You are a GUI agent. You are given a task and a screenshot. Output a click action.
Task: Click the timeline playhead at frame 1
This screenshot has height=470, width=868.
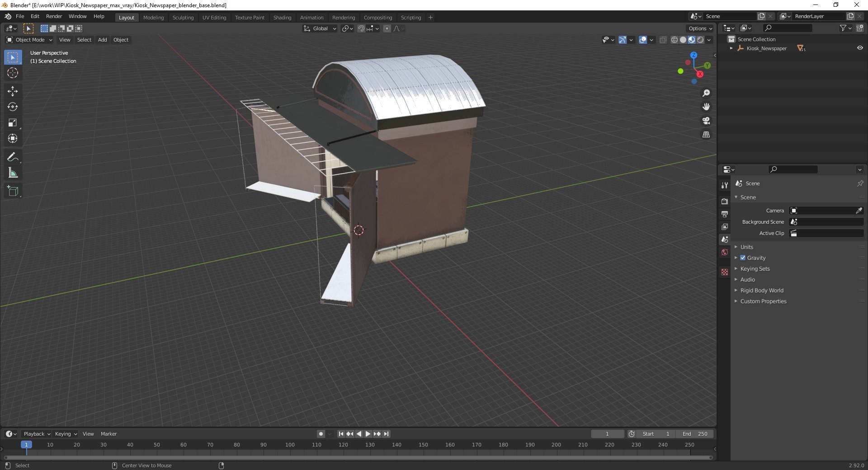coord(26,445)
